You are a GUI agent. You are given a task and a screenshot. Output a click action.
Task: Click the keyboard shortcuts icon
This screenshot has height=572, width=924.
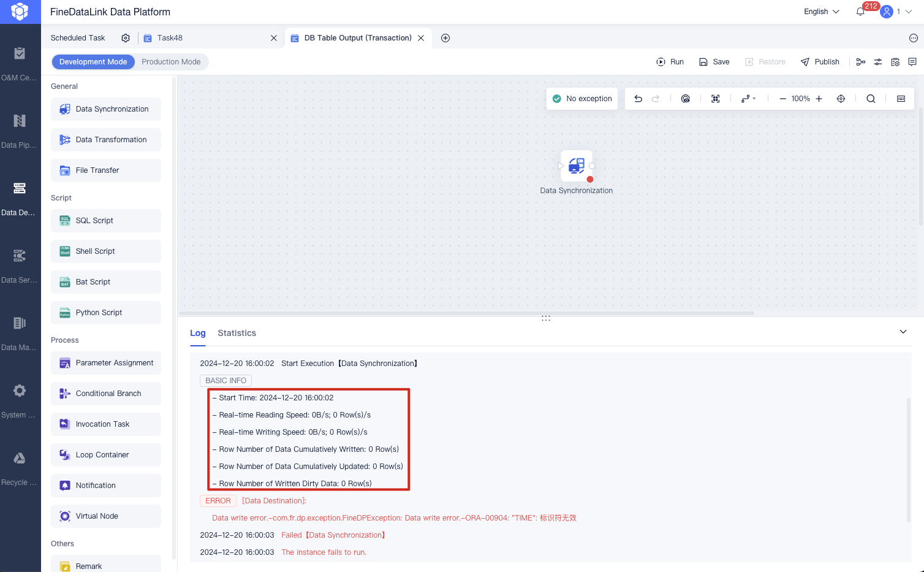point(901,99)
